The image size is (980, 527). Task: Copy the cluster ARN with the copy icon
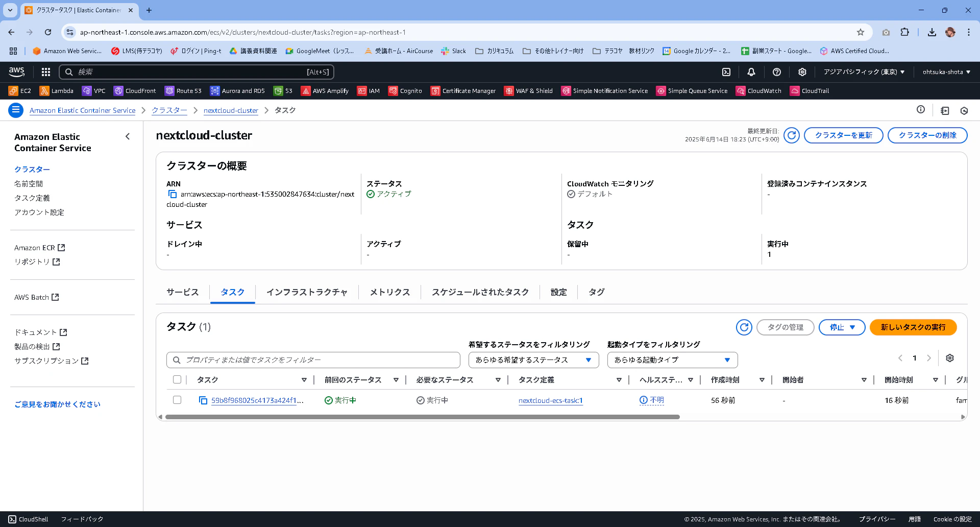point(172,195)
